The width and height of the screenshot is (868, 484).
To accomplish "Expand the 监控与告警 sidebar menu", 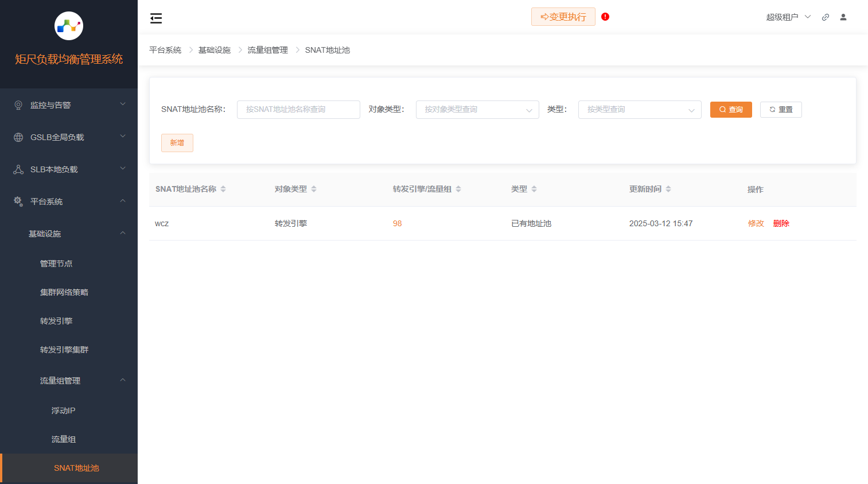I will (69, 105).
